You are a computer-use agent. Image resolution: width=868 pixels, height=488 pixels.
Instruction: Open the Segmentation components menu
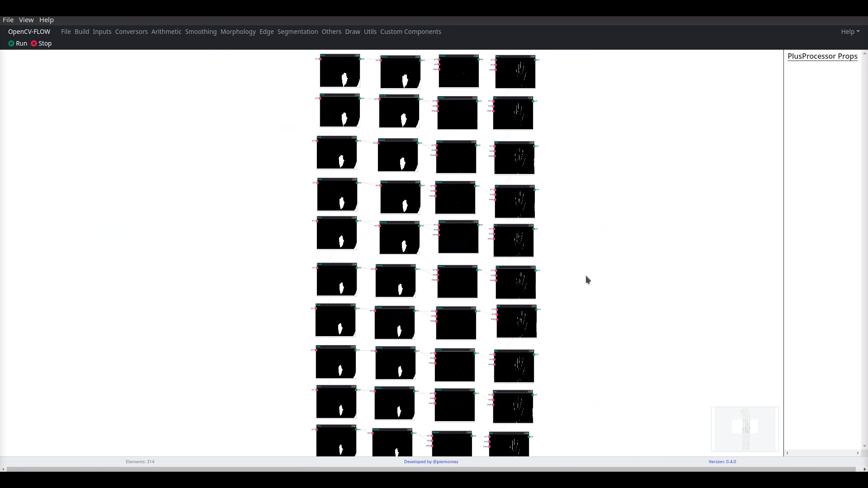point(297,32)
